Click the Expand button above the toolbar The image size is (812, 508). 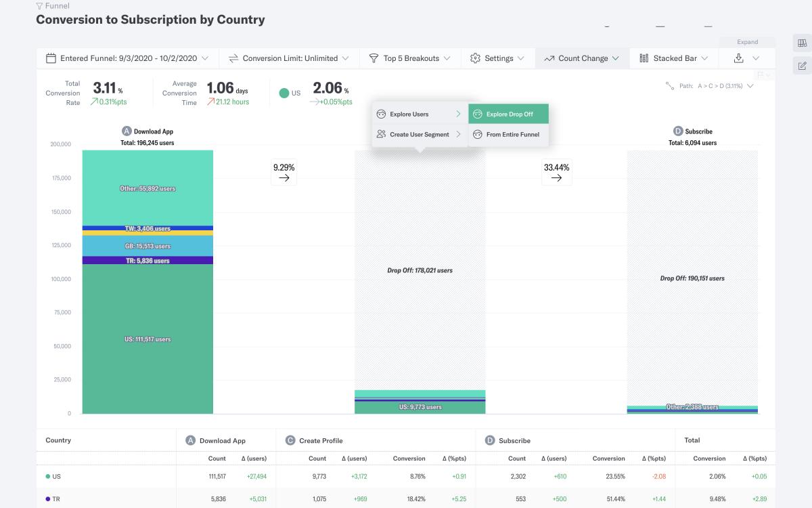click(x=748, y=41)
